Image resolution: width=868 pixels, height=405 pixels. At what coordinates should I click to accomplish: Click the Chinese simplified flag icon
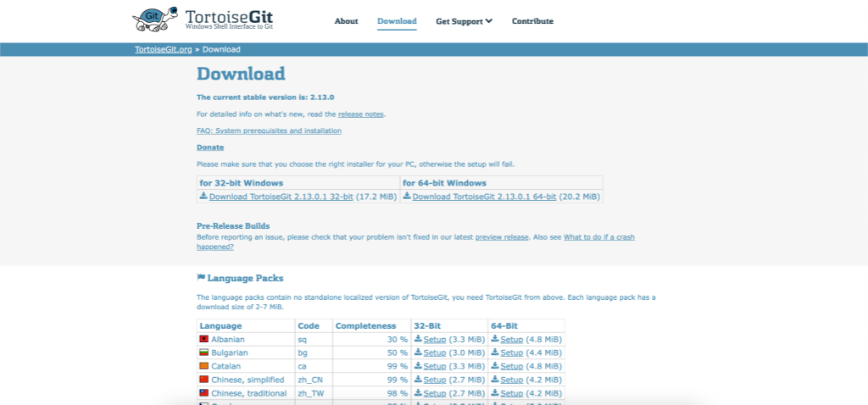[x=203, y=380]
